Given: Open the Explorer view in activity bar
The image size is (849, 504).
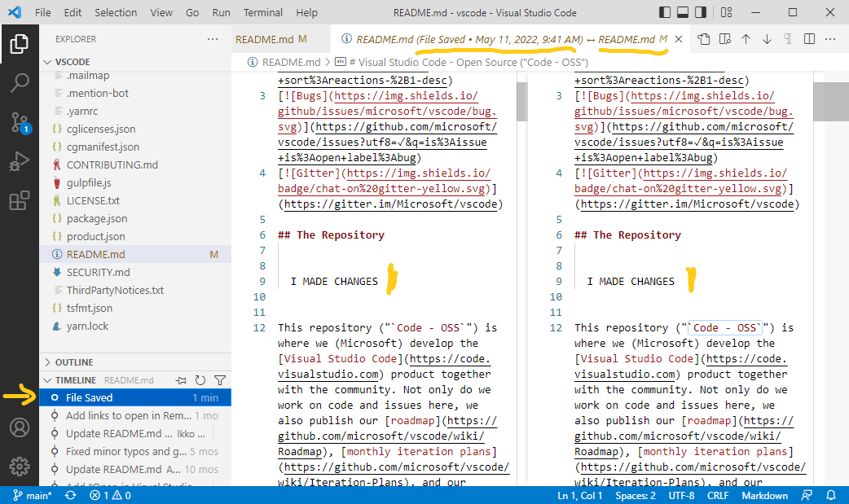Looking at the screenshot, I should (20, 44).
